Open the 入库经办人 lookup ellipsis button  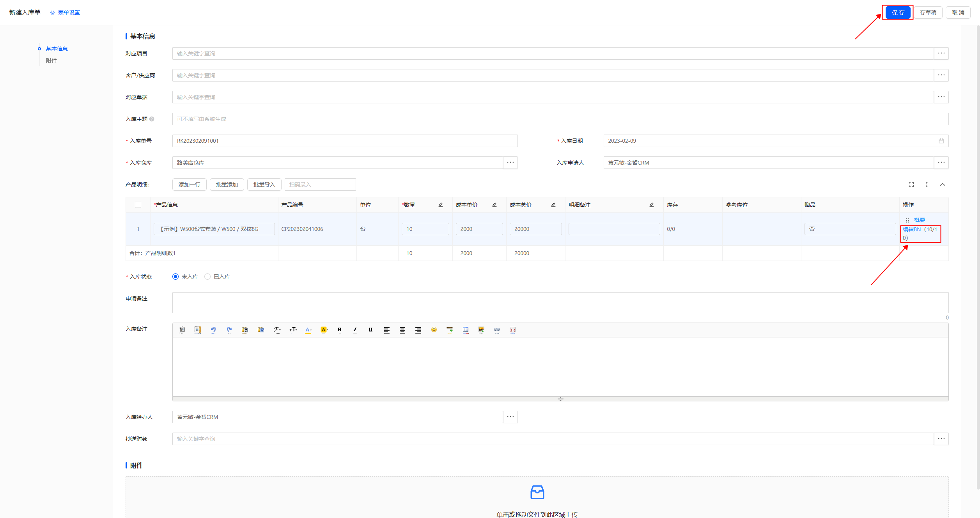pyautogui.click(x=510, y=417)
